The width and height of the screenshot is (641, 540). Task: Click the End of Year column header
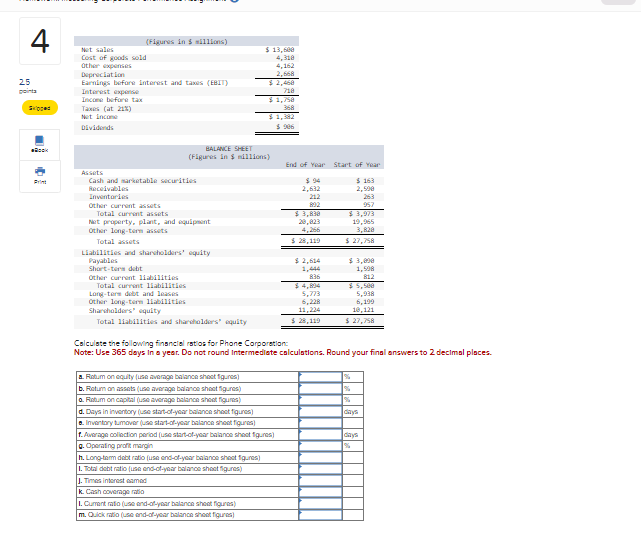point(305,164)
